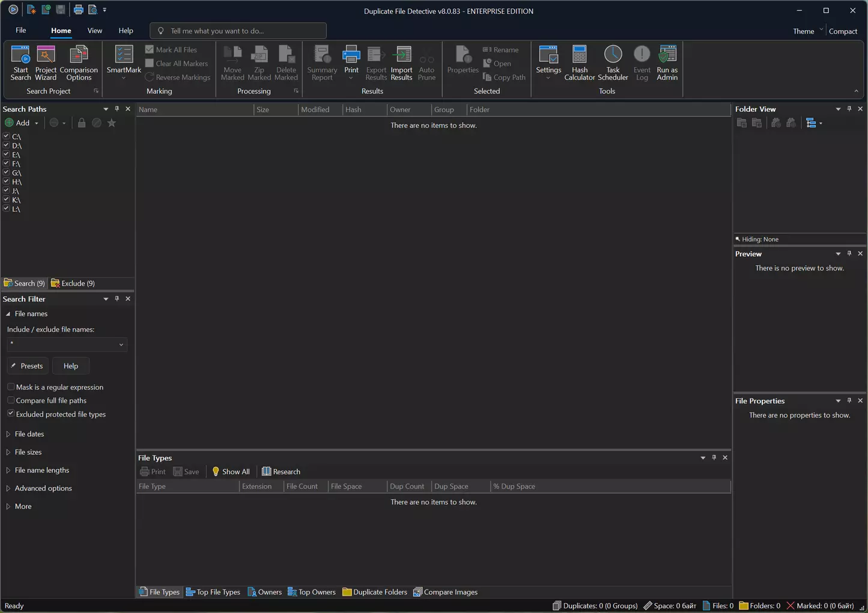Open the file names mask dropdown
The height and width of the screenshot is (613, 868).
pyautogui.click(x=121, y=345)
